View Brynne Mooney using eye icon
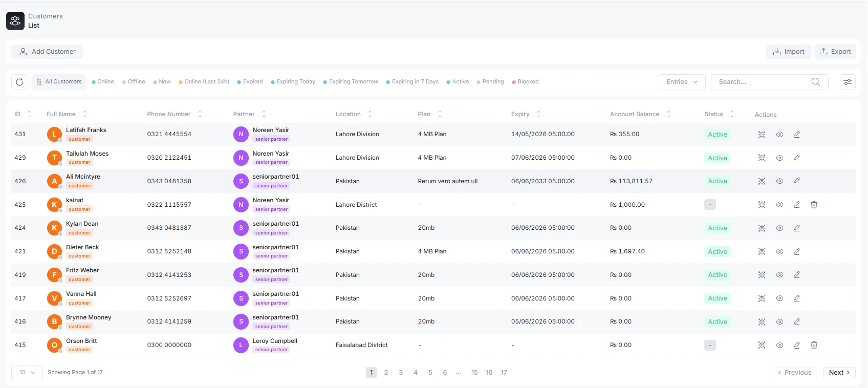The height and width of the screenshot is (388, 868). tap(779, 322)
